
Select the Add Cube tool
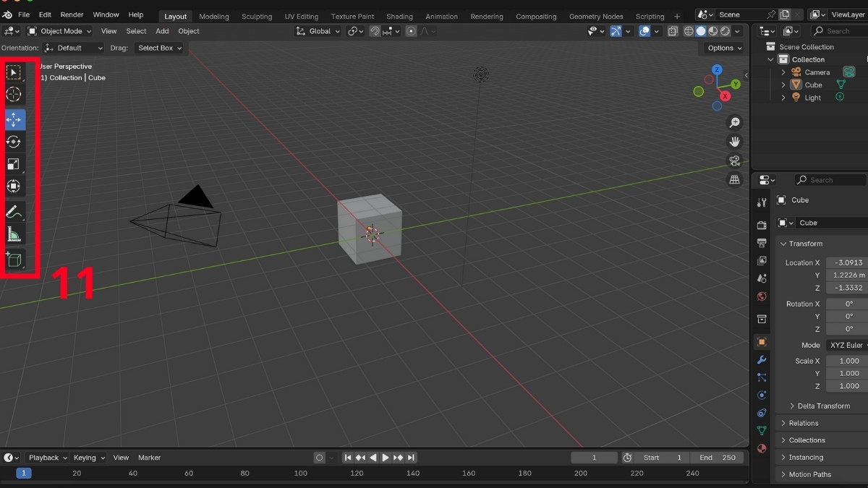(14, 260)
